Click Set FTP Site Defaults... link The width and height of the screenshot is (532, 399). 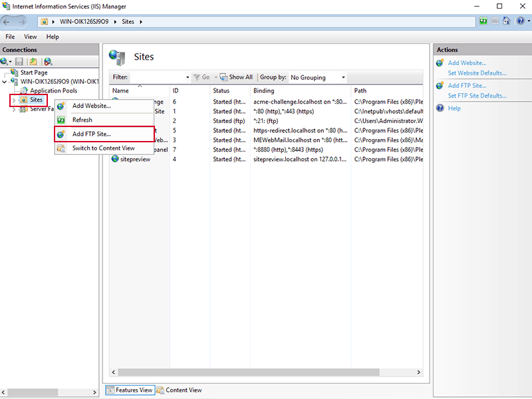(x=477, y=96)
